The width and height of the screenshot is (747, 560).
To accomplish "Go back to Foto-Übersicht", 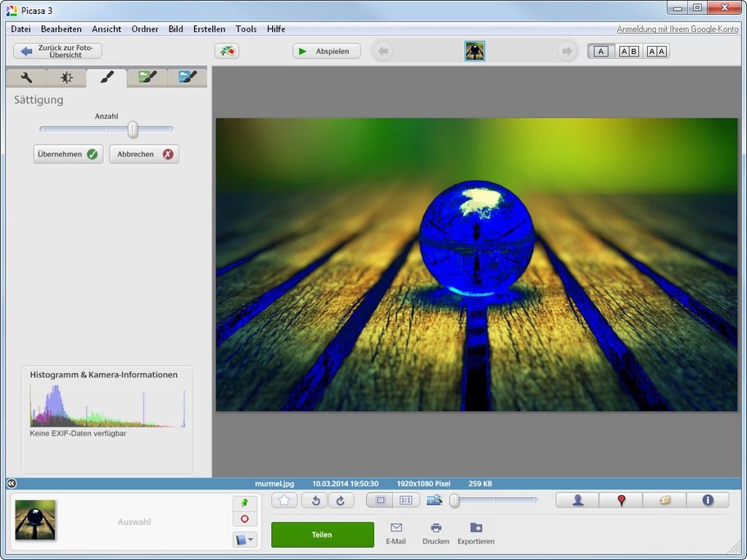I will [57, 51].
